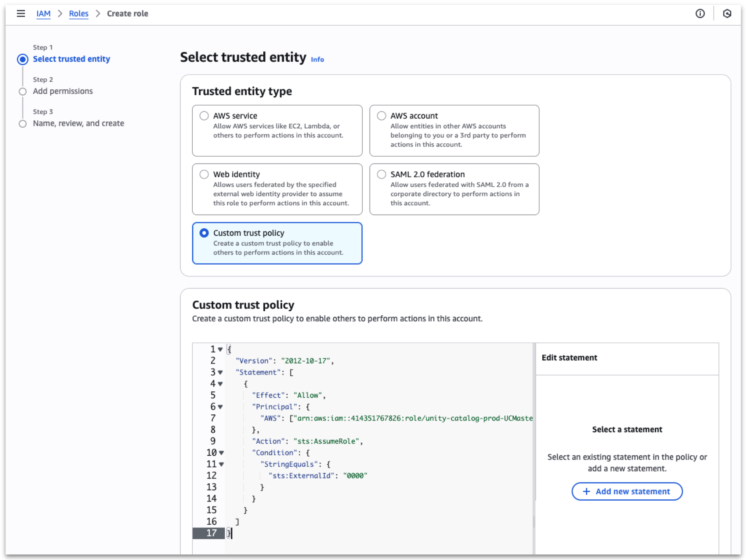The image size is (748, 560).
Task: Choose the Web identity option
Action: (x=204, y=174)
